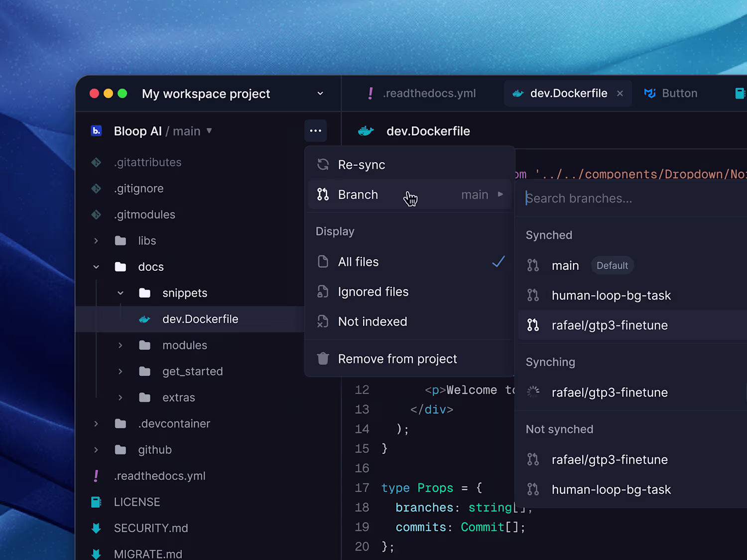Click the Docker icon beside sidebar dev.Dockerfile
This screenshot has height=560, width=747.
pos(144,320)
